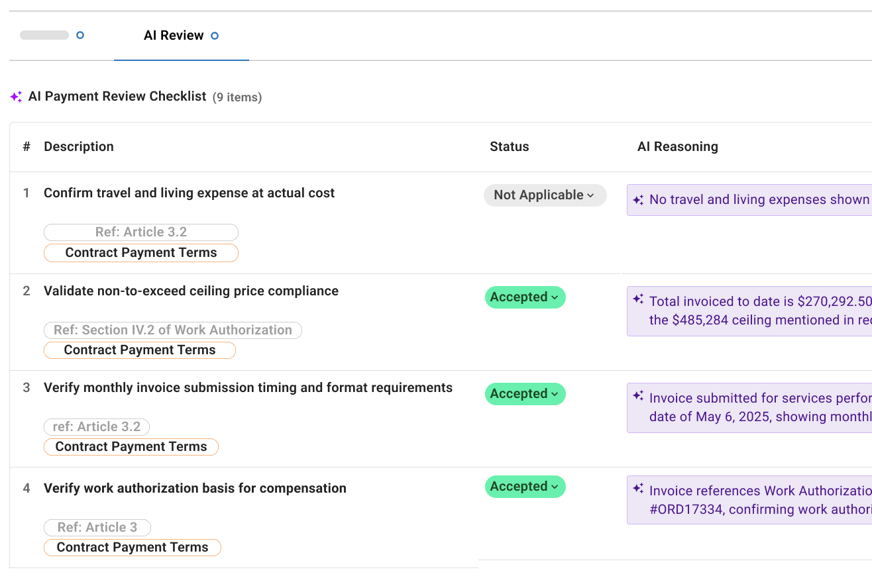Click the blue circle indicator on the first tab
This screenshot has height=588, width=872.
[80, 35]
